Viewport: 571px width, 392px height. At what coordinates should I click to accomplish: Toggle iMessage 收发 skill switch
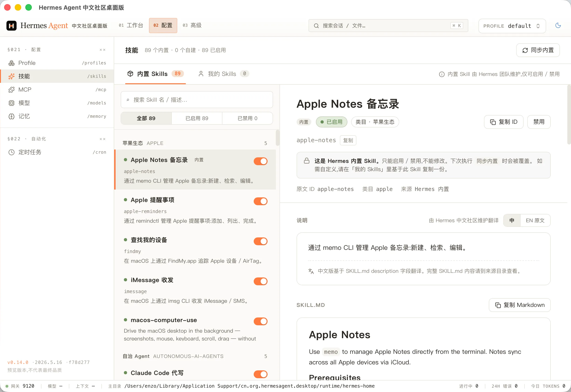pos(261,282)
